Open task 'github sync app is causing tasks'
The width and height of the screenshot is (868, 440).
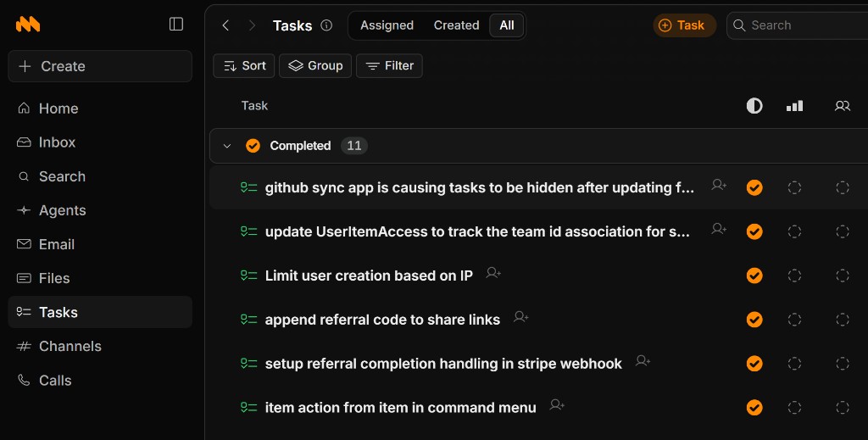click(480, 187)
